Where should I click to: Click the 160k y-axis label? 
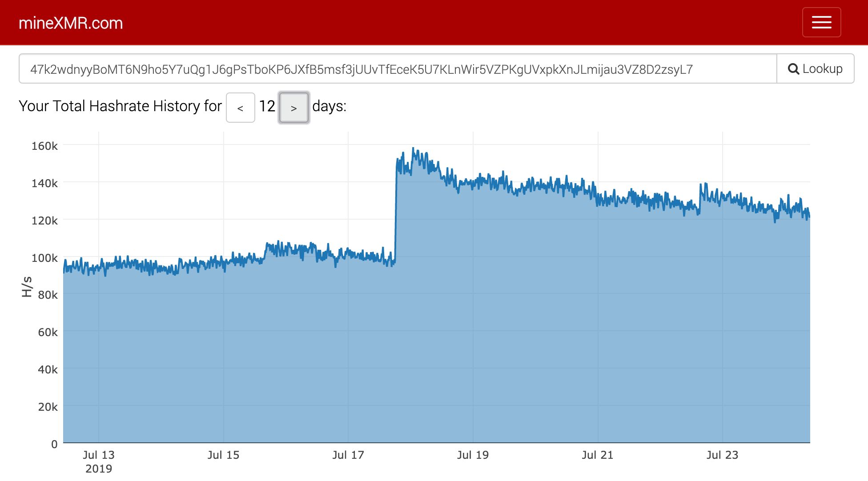tap(44, 146)
